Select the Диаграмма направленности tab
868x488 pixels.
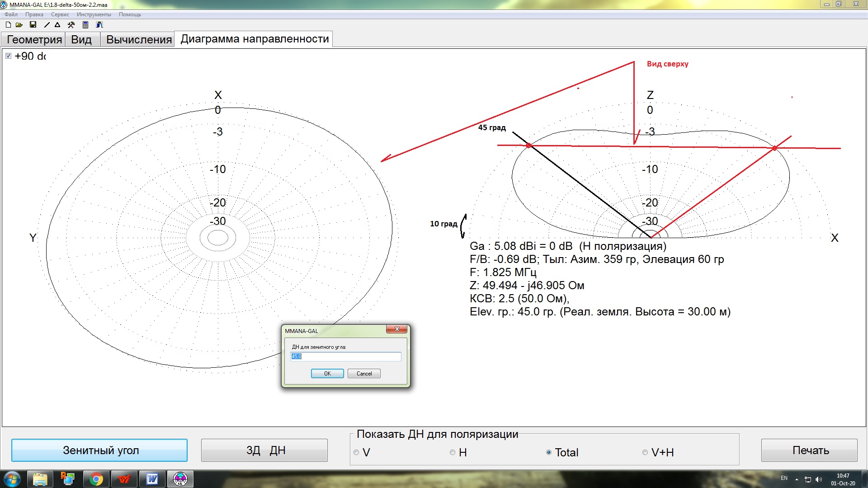pos(255,39)
